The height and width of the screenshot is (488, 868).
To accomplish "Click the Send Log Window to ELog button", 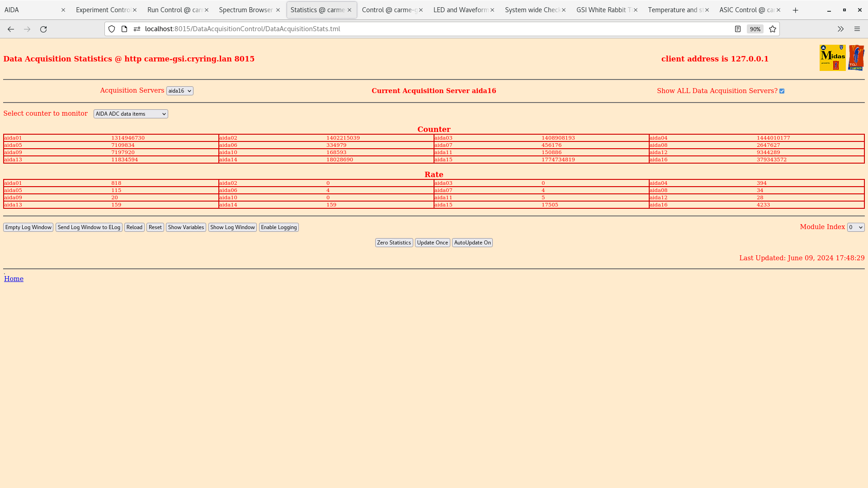I will click(x=89, y=227).
